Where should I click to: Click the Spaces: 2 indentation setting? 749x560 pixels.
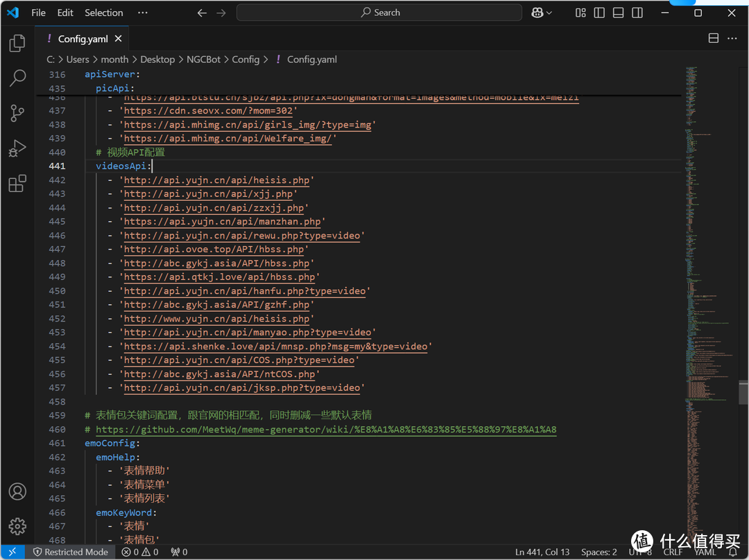coord(599,552)
